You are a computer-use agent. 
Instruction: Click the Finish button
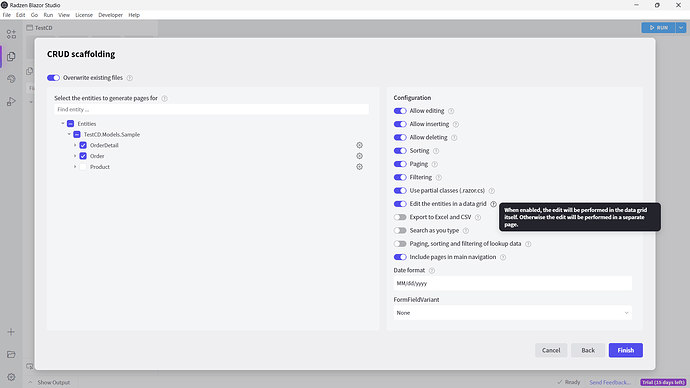tap(625, 350)
